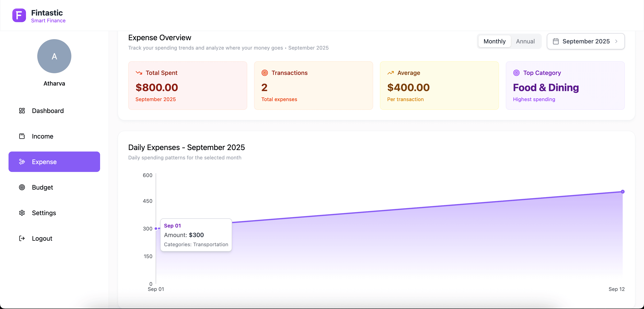Viewport: 644px width, 309px height.
Task: Open Settings via the gear icon
Action: [x=22, y=213]
